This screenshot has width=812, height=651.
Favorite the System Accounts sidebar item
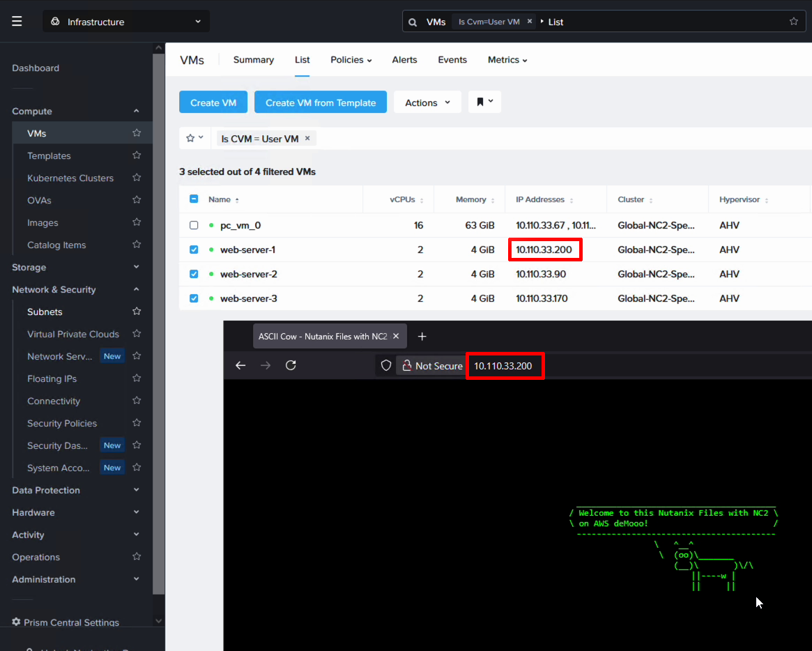tap(137, 467)
